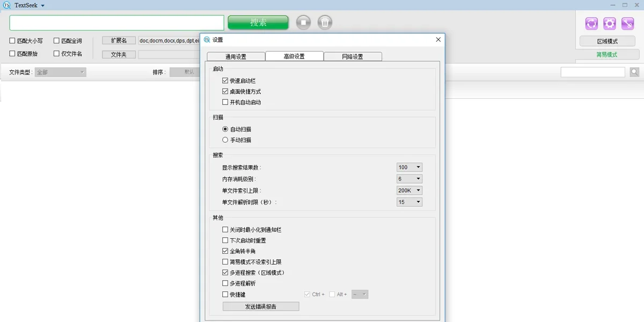Toggle 匹配大小写 checkbox
The width and height of the screenshot is (644, 322).
(12, 41)
